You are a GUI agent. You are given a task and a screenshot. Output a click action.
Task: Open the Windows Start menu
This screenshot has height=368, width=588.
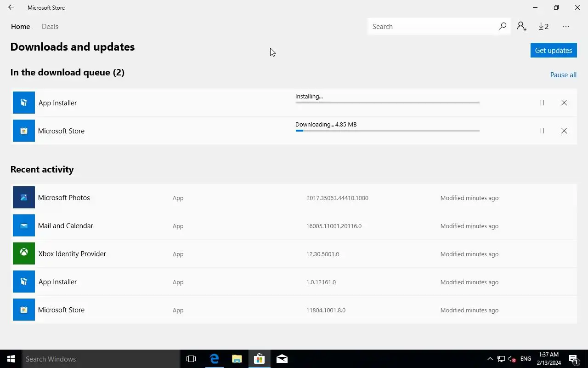tap(11, 359)
